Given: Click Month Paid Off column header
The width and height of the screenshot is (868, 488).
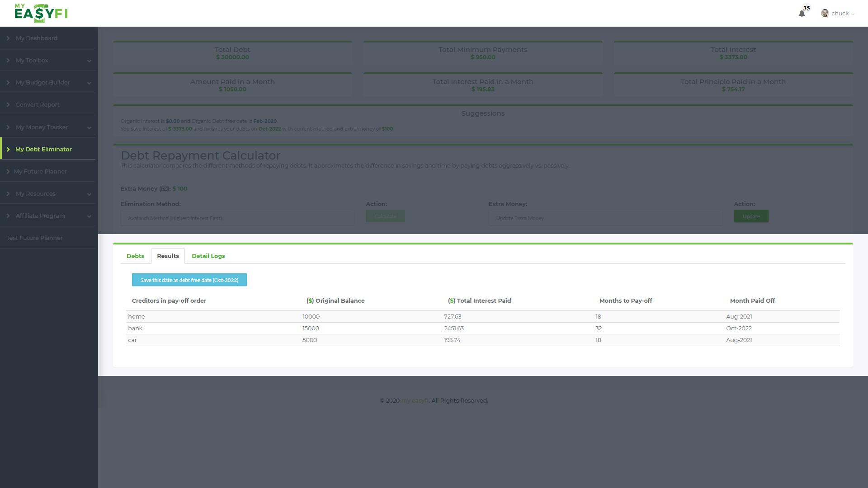Looking at the screenshot, I should 752,300.
